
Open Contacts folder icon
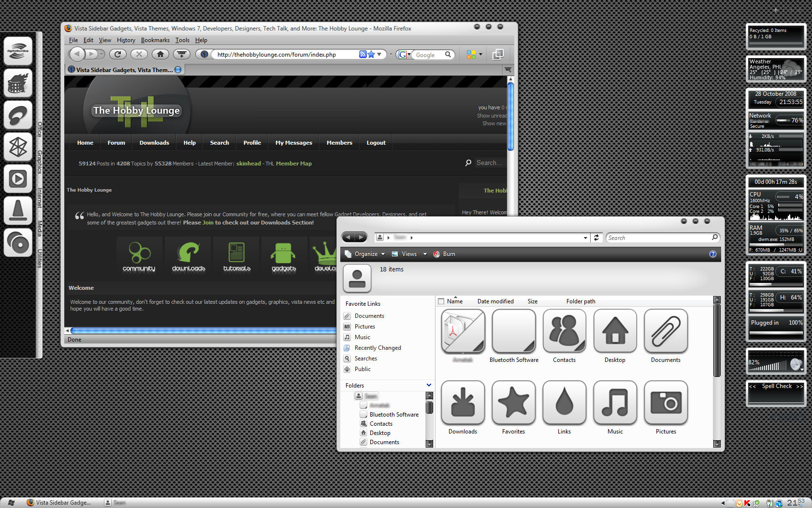(565, 332)
